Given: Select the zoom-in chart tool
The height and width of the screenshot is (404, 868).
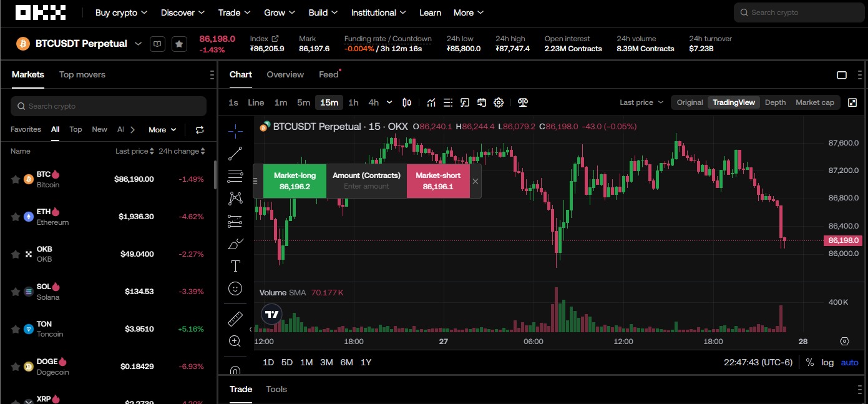Looking at the screenshot, I should click(235, 341).
